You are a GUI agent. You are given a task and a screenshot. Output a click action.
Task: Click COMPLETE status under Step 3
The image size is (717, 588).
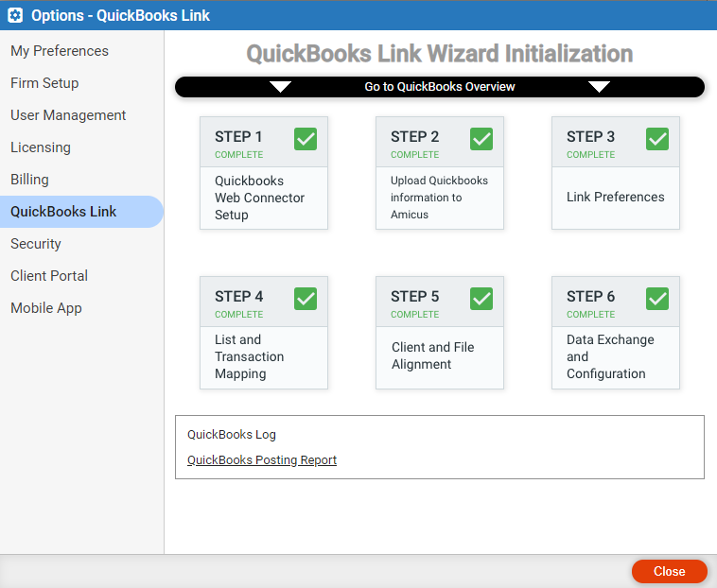(591, 155)
